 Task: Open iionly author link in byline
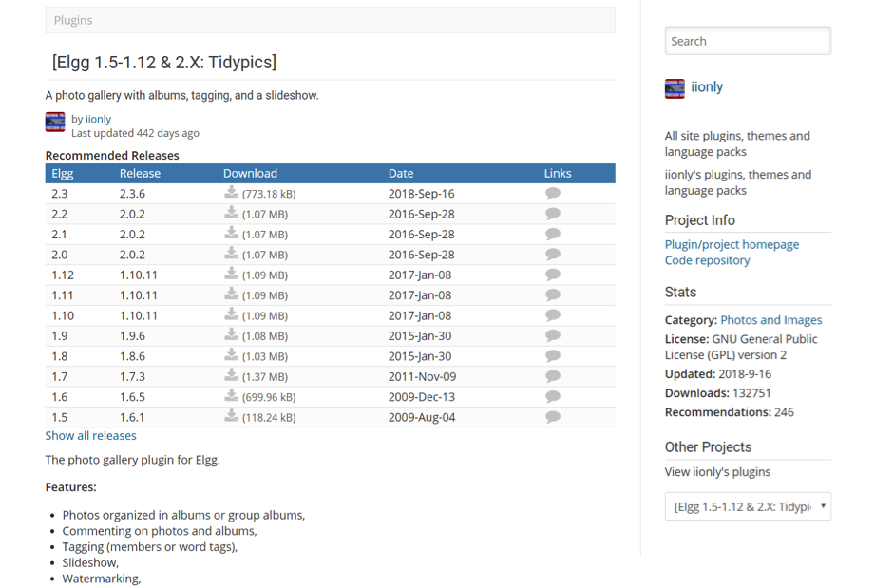[98, 119]
